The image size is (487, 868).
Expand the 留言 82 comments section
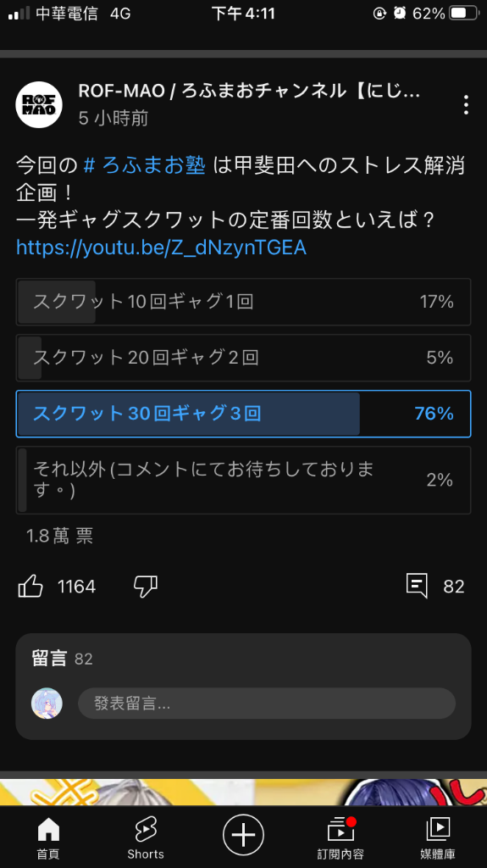[62, 659]
